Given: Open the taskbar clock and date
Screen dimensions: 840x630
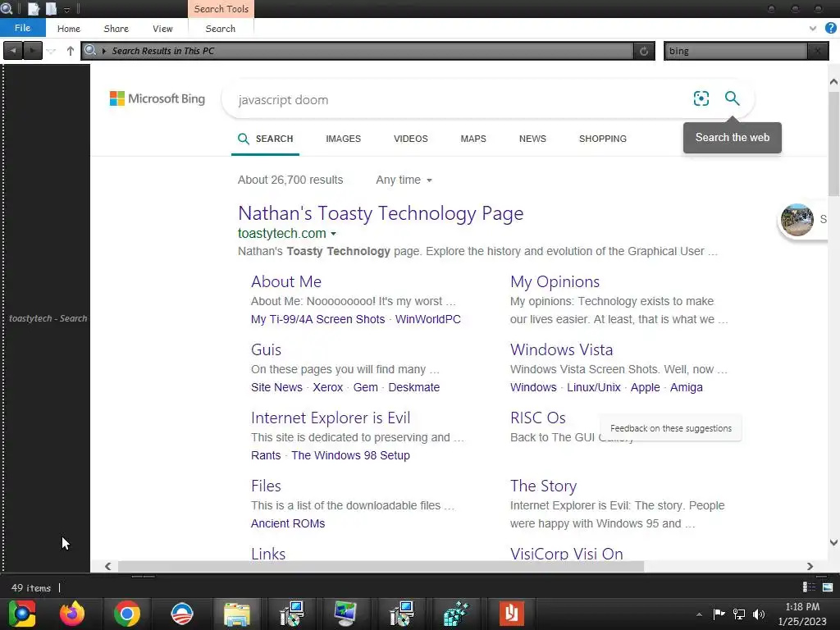Looking at the screenshot, I should 802,614.
